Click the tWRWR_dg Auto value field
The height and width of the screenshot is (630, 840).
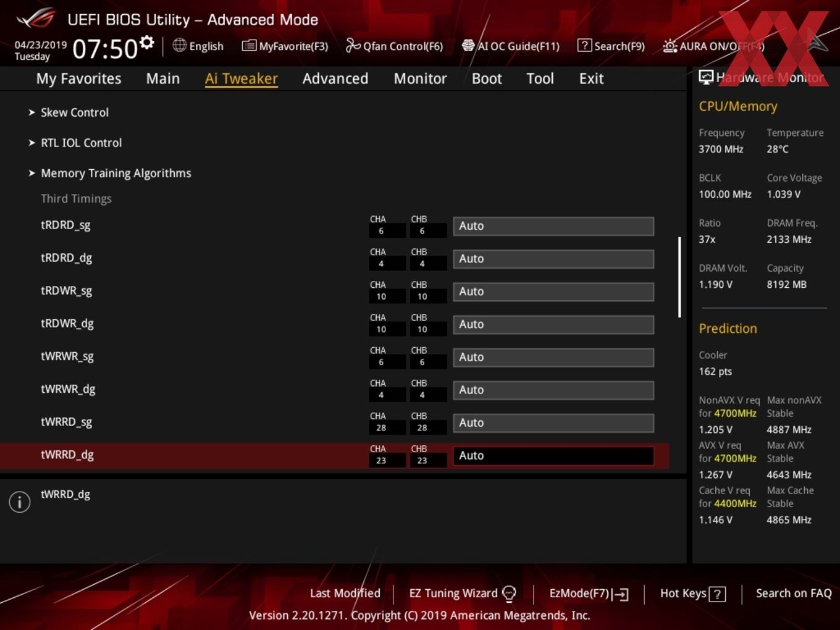click(553, 390)
